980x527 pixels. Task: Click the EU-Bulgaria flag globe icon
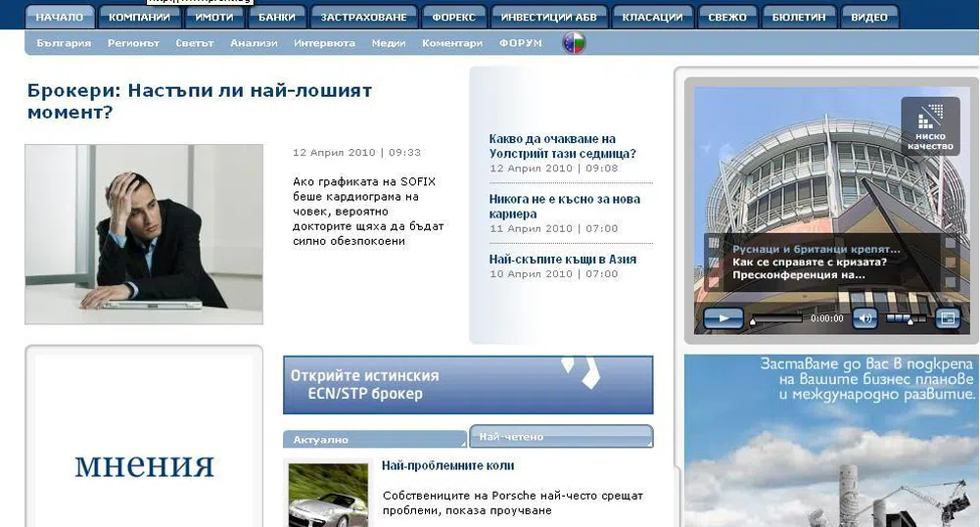pyautogui.click(x=574, y=43)
